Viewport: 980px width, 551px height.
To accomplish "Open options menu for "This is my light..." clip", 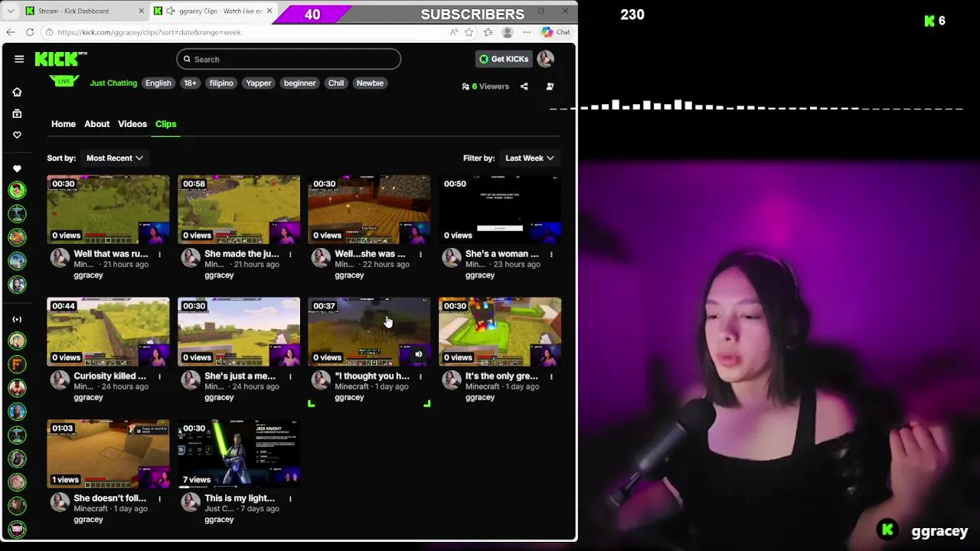I will 290,499.
